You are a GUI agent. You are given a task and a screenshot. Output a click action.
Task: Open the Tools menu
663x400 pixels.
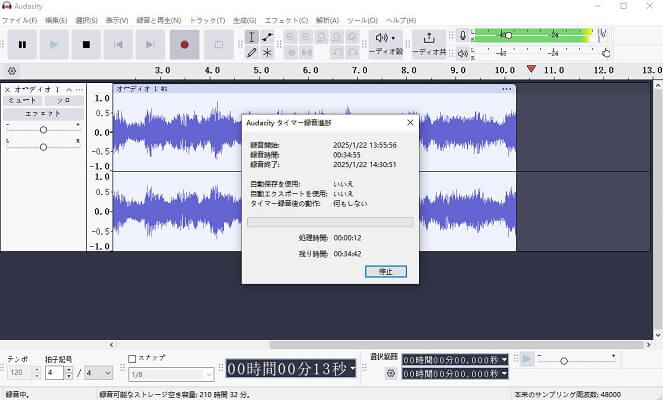click(362, 20)
